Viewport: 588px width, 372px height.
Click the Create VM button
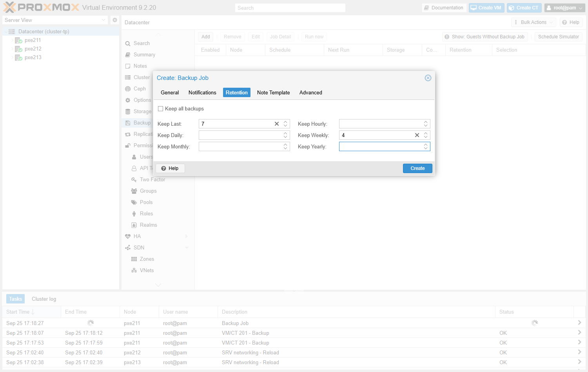click(x=486, y=8)
